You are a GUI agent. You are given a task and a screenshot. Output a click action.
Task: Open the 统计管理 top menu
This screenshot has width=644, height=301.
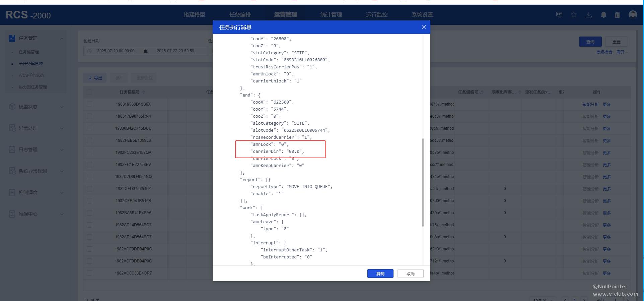coord(331,15)
